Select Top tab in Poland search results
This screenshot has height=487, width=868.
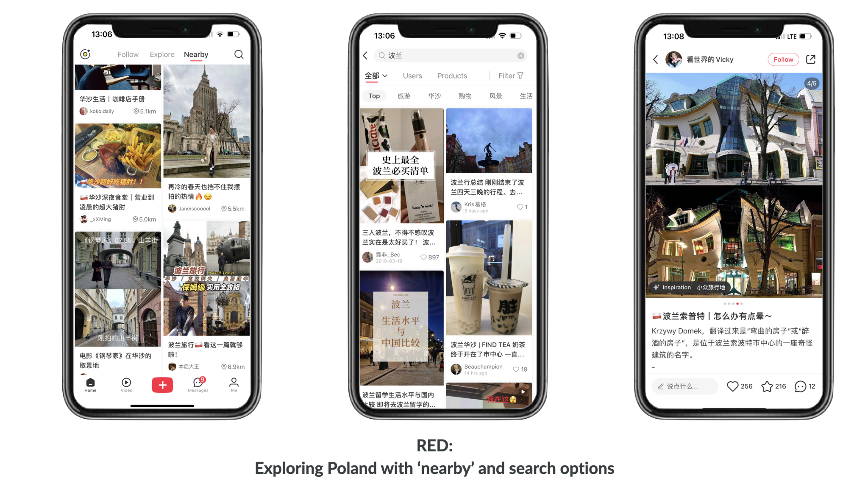coord(374,95)
